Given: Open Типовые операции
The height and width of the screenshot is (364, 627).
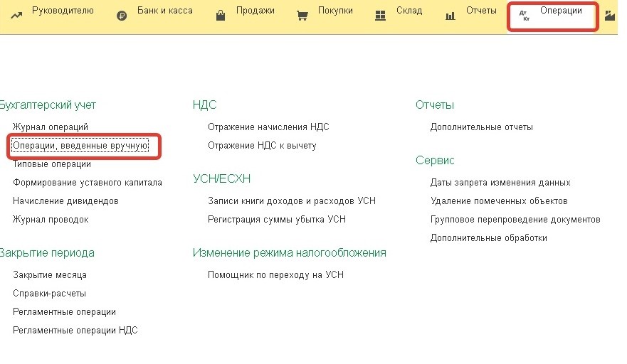Looking at the screenshot, I should (x=52, y=164).
